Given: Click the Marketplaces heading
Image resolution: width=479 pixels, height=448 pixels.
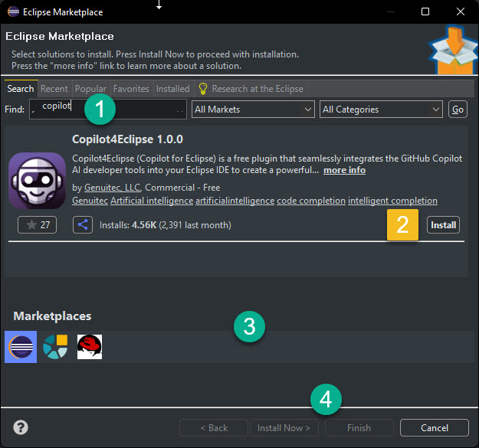Looking at the screenshot, I should (52, 316).
